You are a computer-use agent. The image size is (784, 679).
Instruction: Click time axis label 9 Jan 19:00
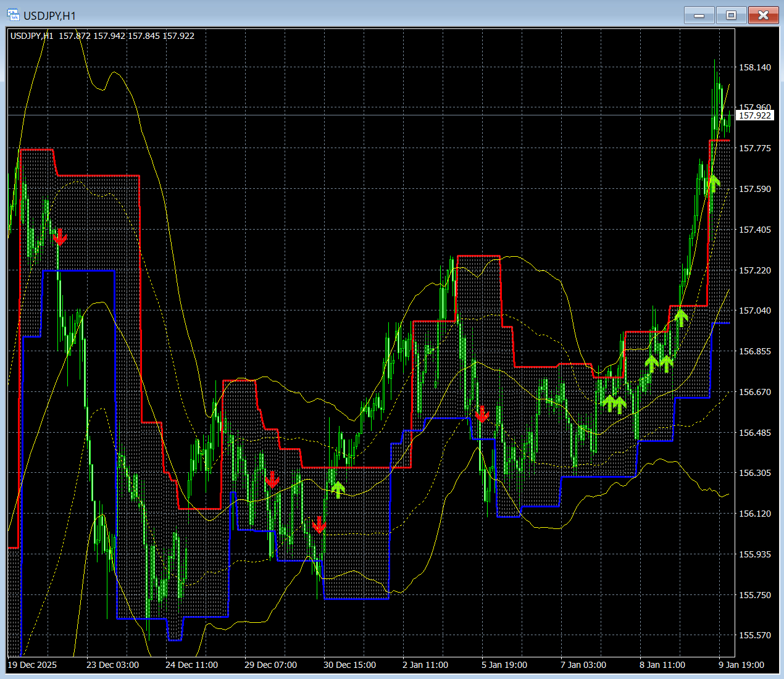(x=741, y=665)
